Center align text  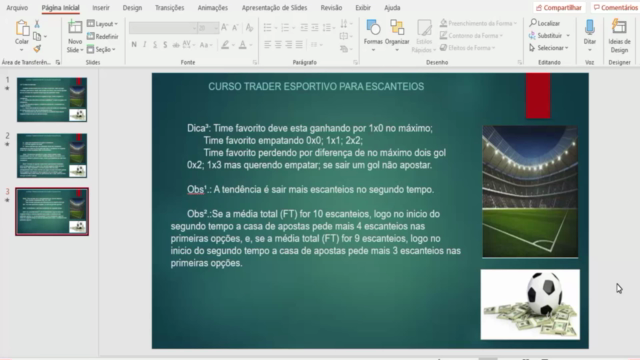(278, 44)
